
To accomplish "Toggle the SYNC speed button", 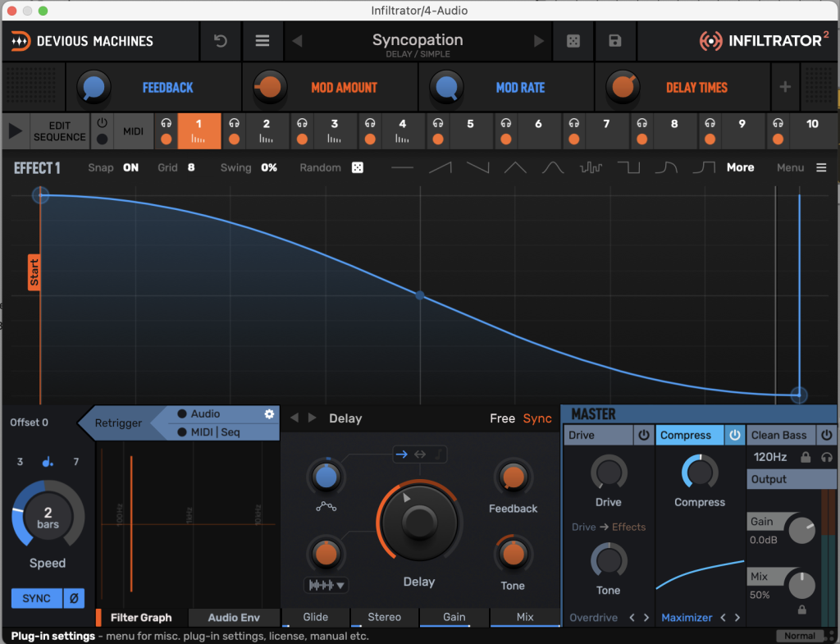I will 36,598.
